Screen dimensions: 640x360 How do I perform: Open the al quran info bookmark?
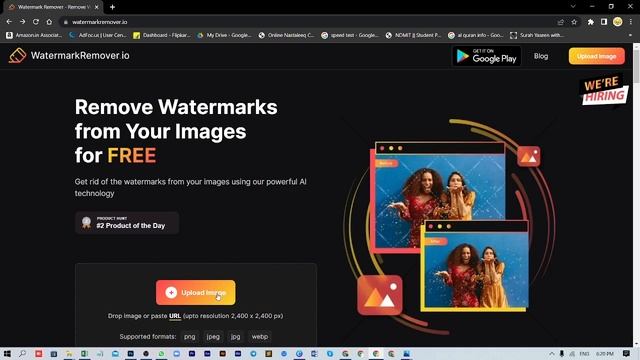point(476,36)
